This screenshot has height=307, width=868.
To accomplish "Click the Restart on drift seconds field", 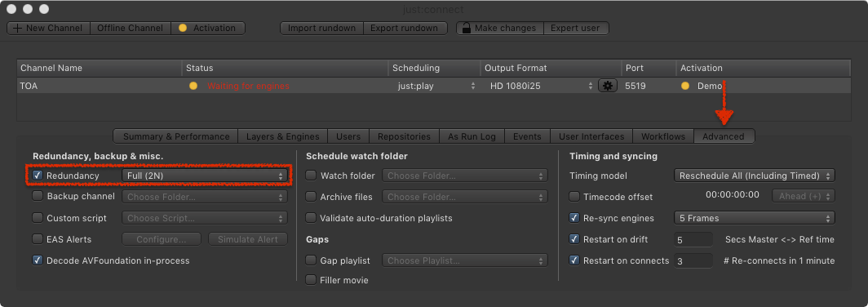I will [693, 239].
